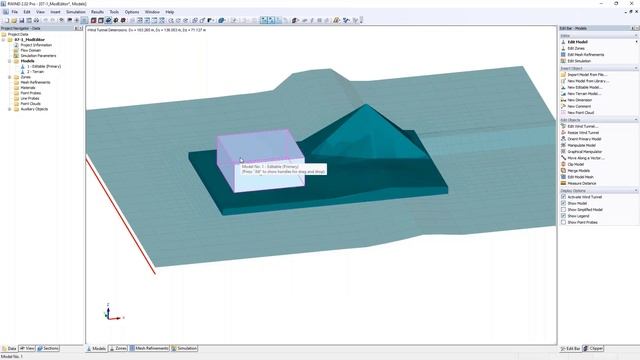
Task: Switch to the Zones bottom tab
Action: tap(118, 349)
